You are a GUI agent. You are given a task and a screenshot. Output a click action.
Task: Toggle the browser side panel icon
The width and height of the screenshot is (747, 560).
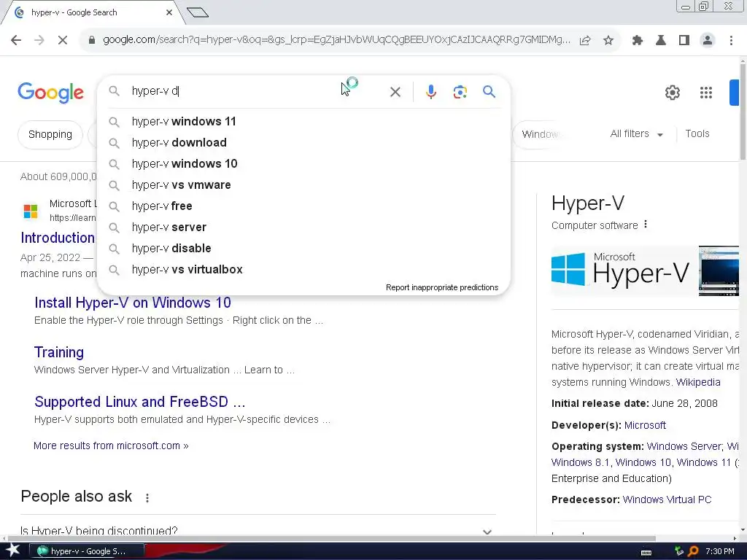[x=684, y=41]
